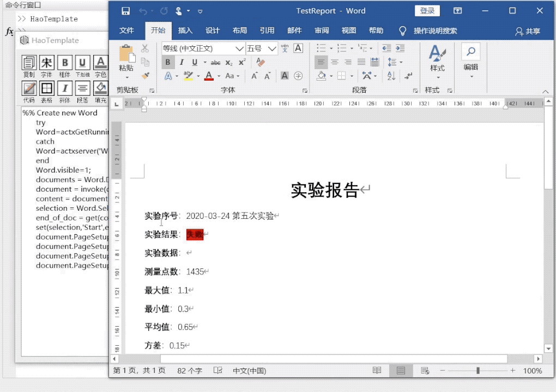Open the 文件 File tab

[126, 30]
